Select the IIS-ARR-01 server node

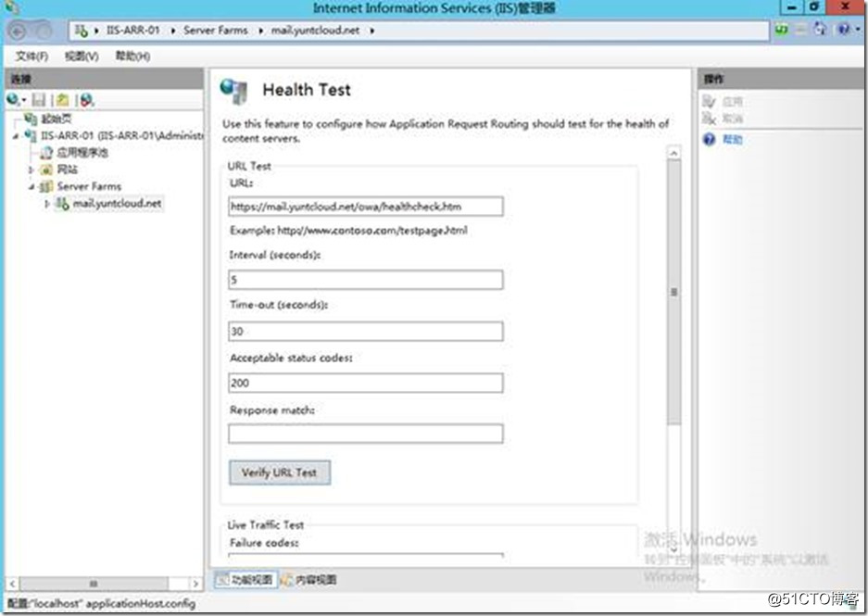click(121, 135)
